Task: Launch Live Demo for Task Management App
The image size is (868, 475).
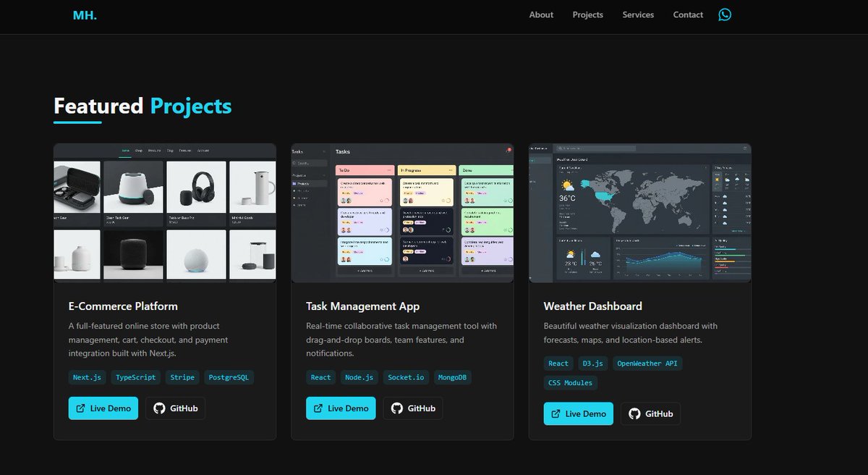Action: (x=341, y=408)
